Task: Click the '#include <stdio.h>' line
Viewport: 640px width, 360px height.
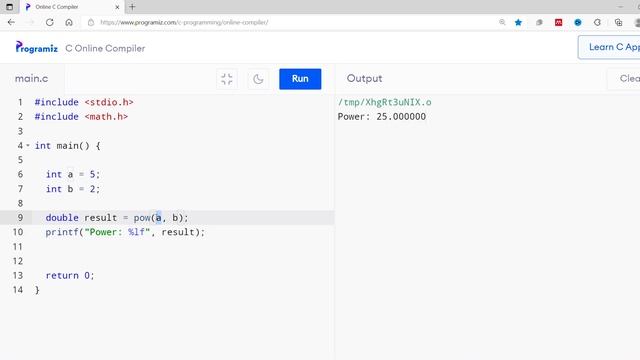Action: pos(84,102)
